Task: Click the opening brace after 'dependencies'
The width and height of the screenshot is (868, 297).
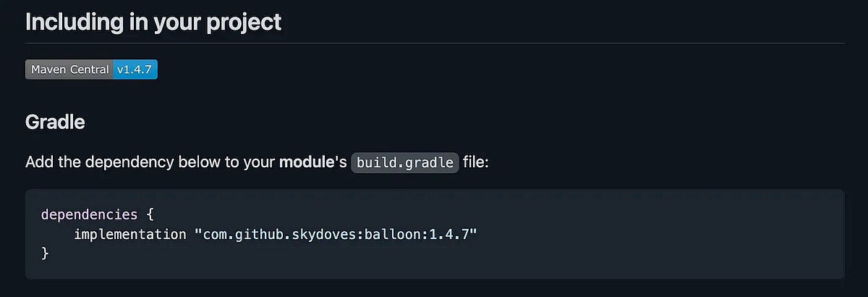Action: click(150, 214)
